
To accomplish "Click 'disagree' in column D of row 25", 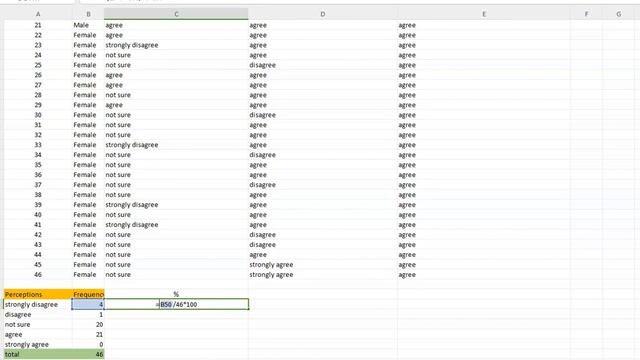I will 263,65.
